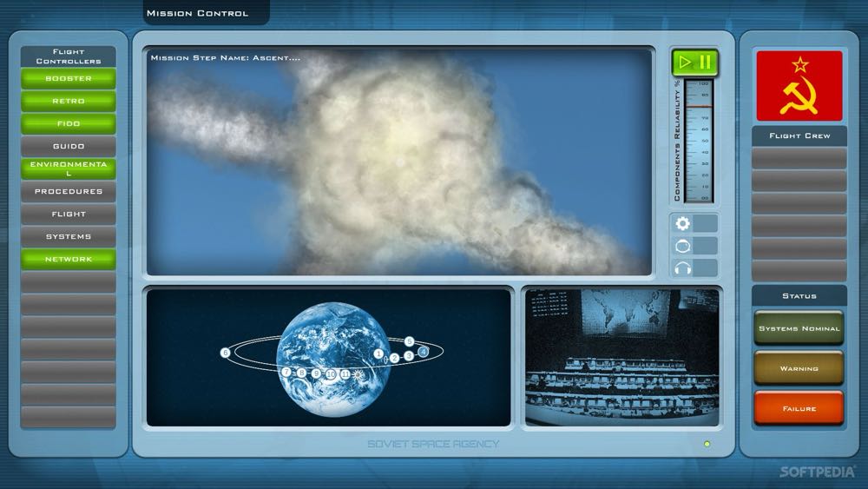Viewport: 868px width, 489px height.
Task: Toggle the slot beside the helmet icon
Action: [x=705, y=246]
